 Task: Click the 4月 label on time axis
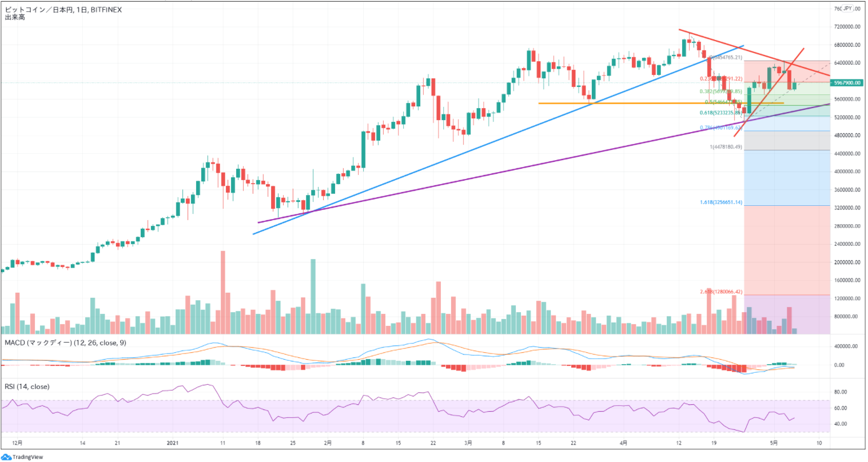coord(624,443)
